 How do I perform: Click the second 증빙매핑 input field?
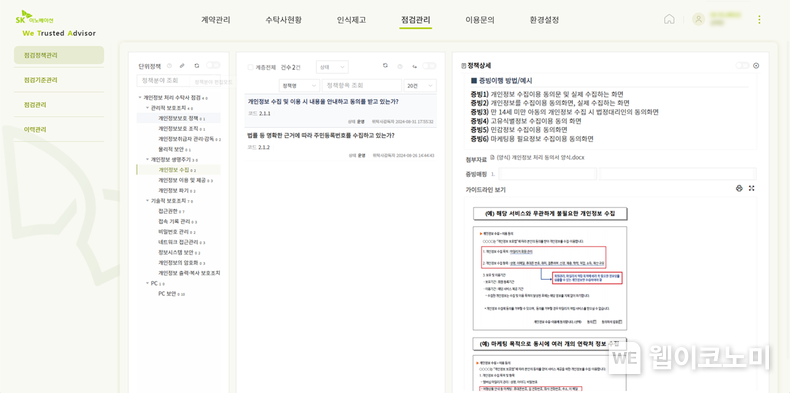(677, 174)
